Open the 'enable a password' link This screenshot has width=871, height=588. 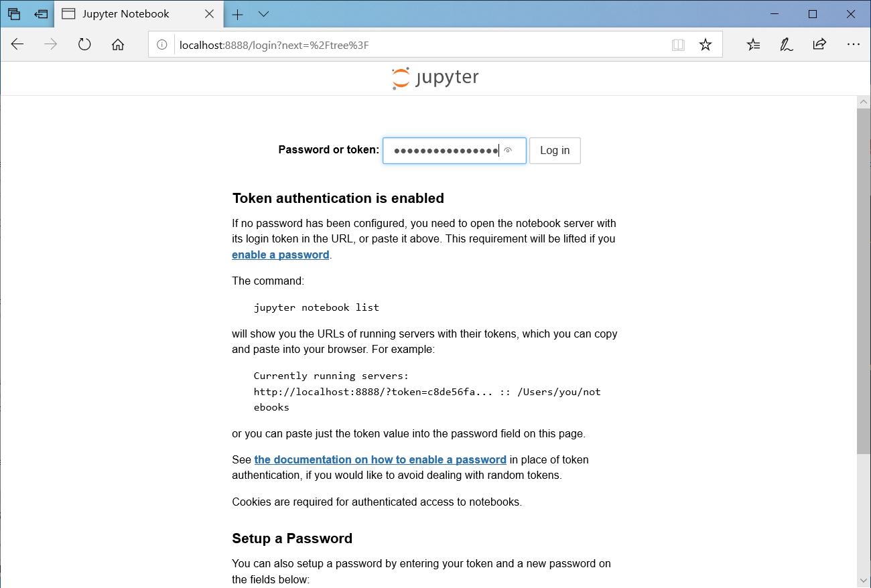(280, 254)
